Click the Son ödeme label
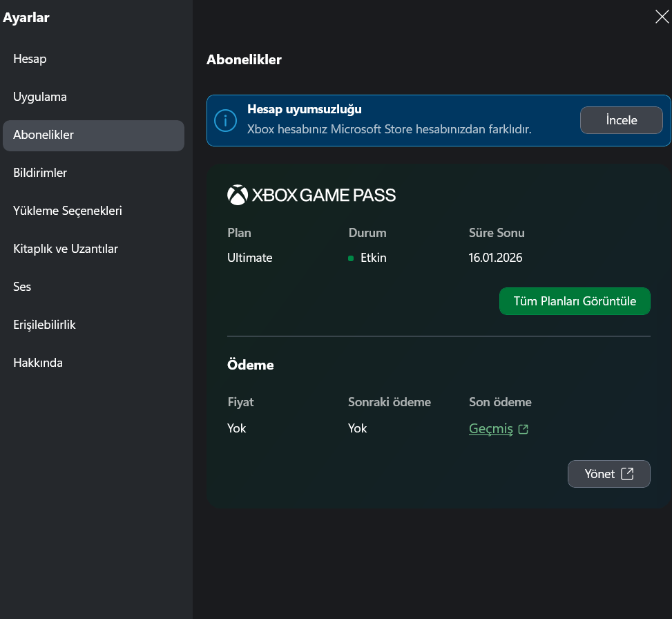The width and height of the screenshot is (672, 619). click(500, 402)
